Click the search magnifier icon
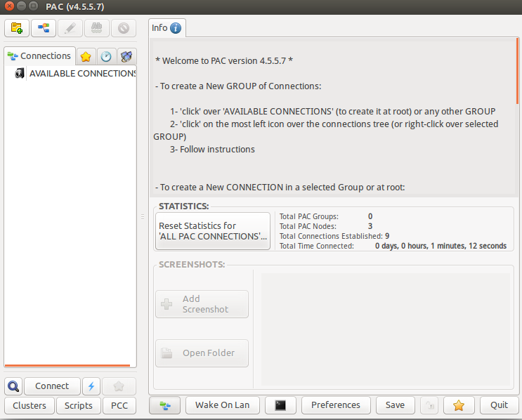 [13, 386]
